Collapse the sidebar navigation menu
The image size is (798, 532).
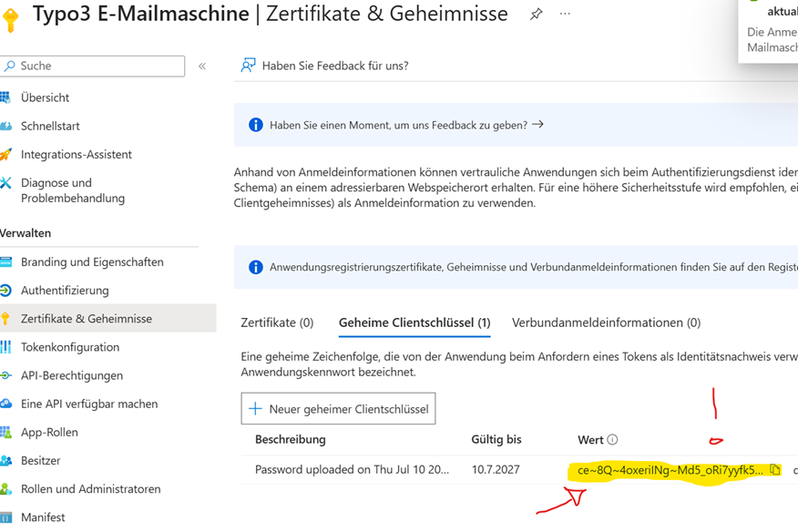pyautogui.click(x=202, y=66)
